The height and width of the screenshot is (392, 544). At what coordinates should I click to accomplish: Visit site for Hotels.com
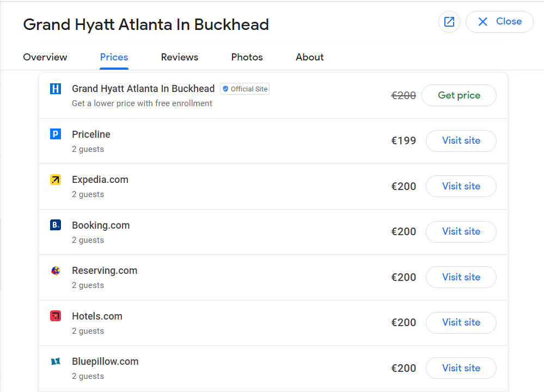461,323
